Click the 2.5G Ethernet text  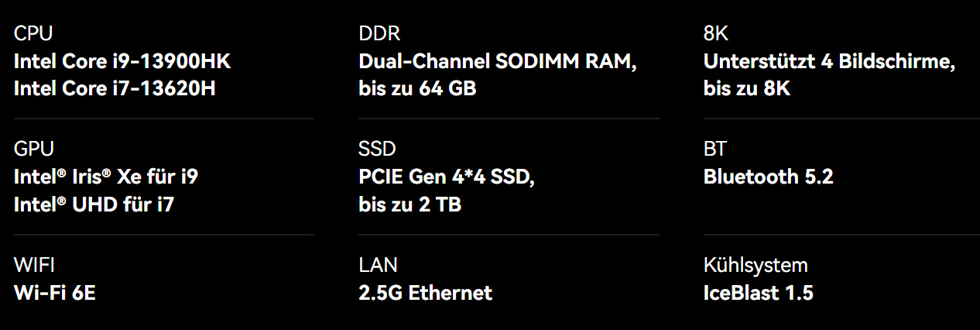426,293
